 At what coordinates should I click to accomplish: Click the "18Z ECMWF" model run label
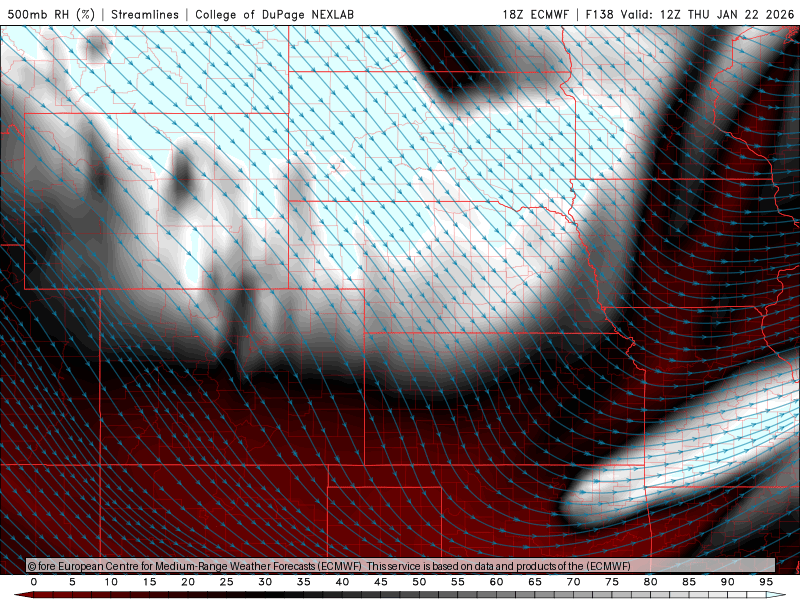(535, 14)
